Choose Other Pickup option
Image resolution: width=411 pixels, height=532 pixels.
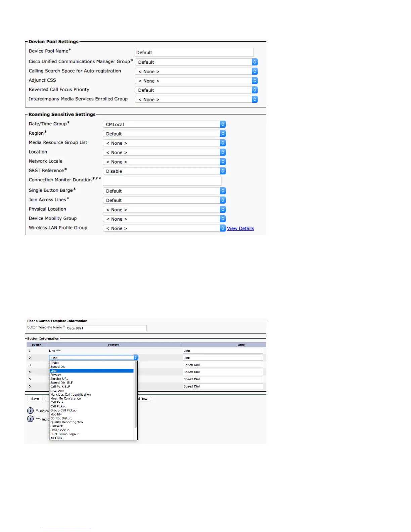pyautogui.click(x=92, y=430)
